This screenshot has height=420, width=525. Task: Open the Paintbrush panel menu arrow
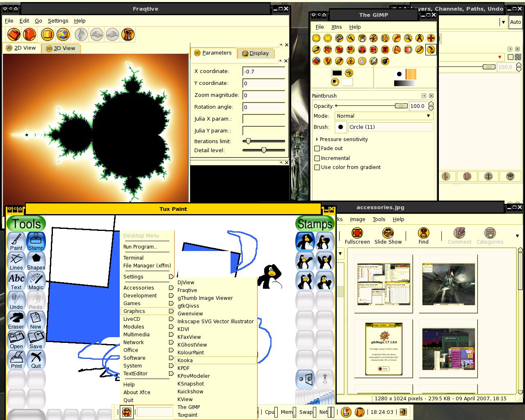pos(424,96)
